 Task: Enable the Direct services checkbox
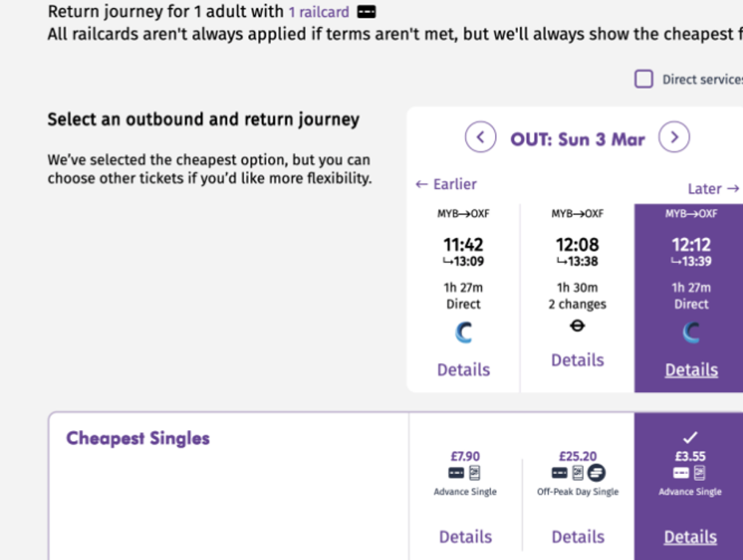point(643,79)
